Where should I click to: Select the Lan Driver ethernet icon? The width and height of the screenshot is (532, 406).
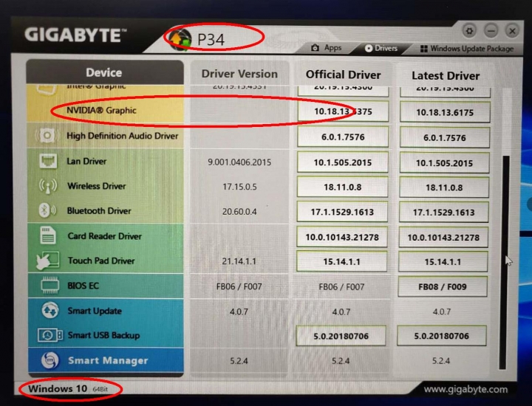pyautogui.click(x=47, y=161)
